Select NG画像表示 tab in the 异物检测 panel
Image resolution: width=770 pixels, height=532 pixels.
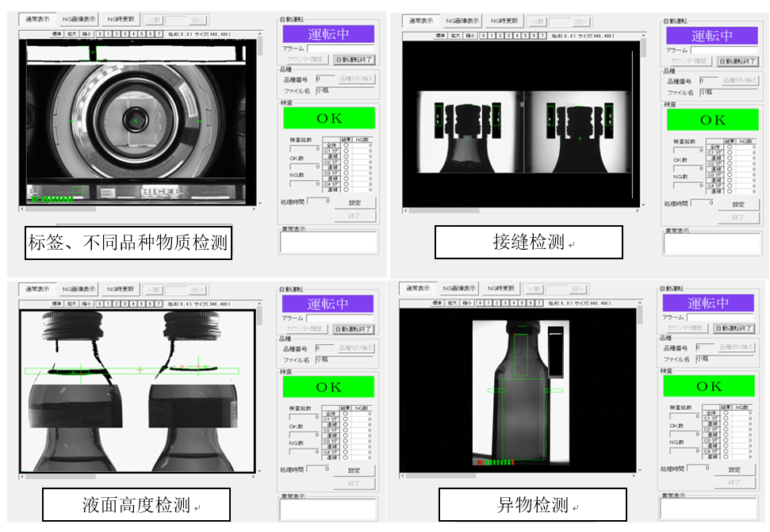point(459,289)
